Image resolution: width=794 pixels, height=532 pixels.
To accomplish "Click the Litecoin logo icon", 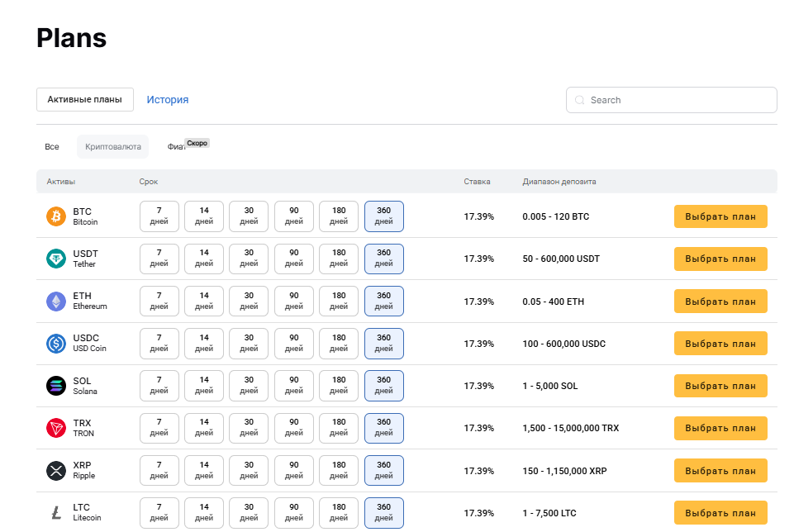I will [56, 512].
